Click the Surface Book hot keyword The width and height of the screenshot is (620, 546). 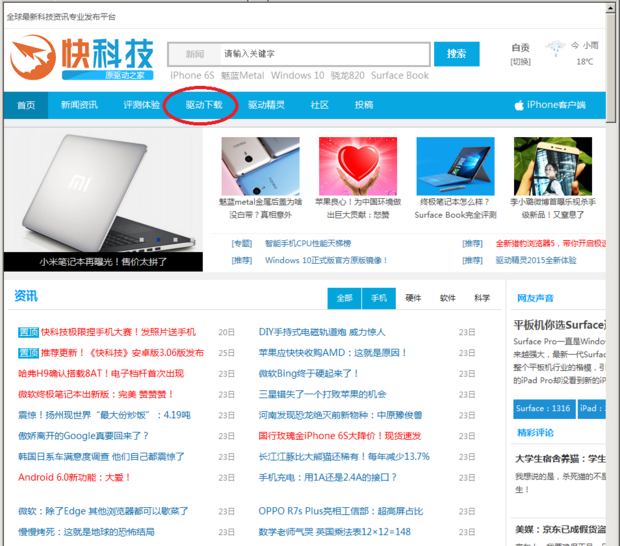(x=400, y=76)
